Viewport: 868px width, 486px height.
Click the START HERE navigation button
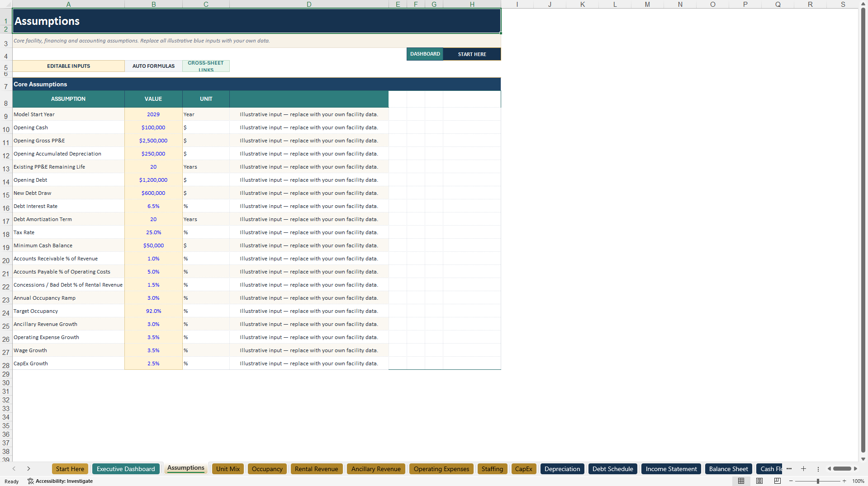(472, 54)
